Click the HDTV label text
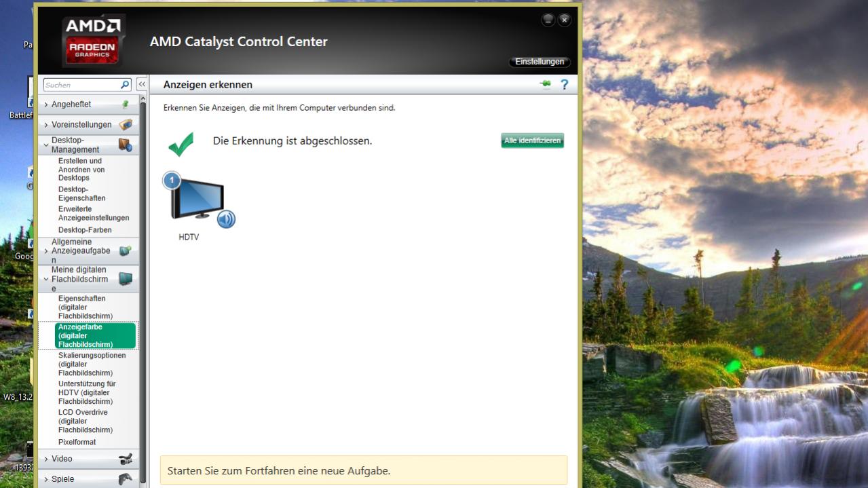868x488 pixels. coord(189,238)
